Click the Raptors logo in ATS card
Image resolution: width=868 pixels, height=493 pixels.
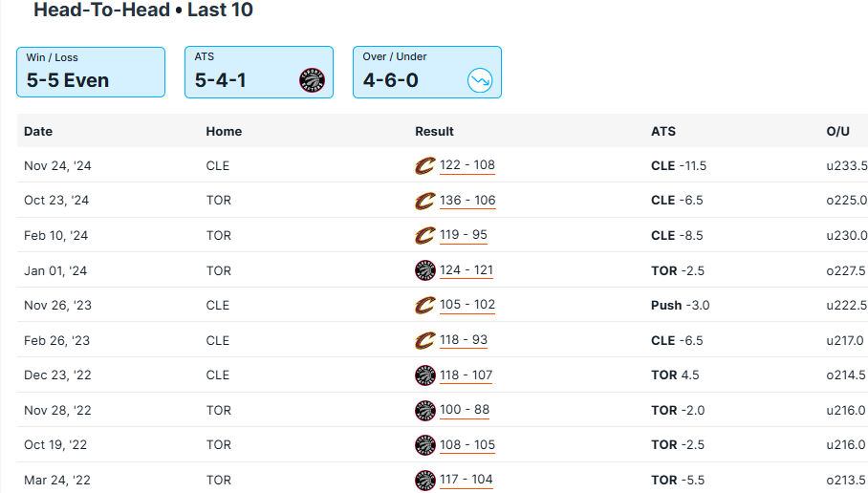tap(313, 81)
